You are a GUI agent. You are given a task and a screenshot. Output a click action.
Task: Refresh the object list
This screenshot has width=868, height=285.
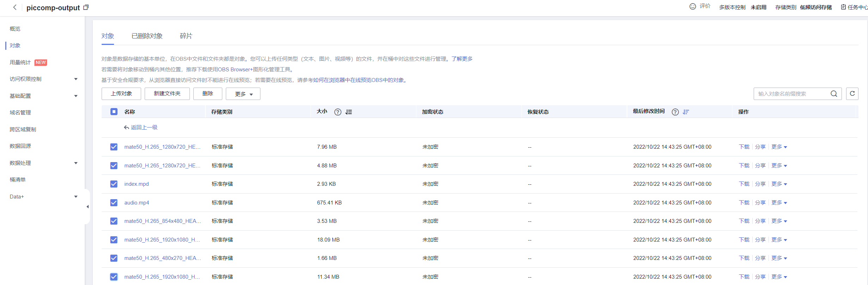tap(852, 94)
